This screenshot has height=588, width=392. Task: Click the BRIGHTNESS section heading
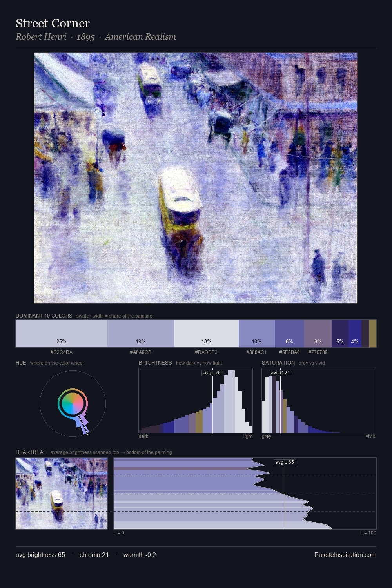155,363
